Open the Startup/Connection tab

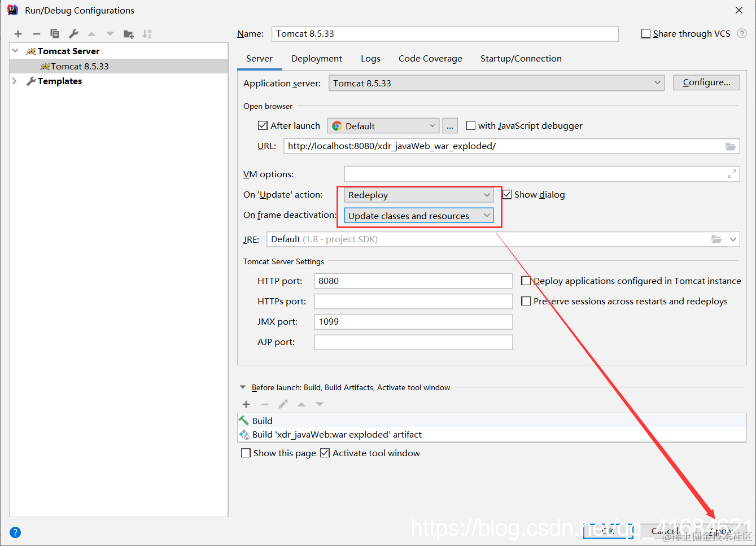521,59
